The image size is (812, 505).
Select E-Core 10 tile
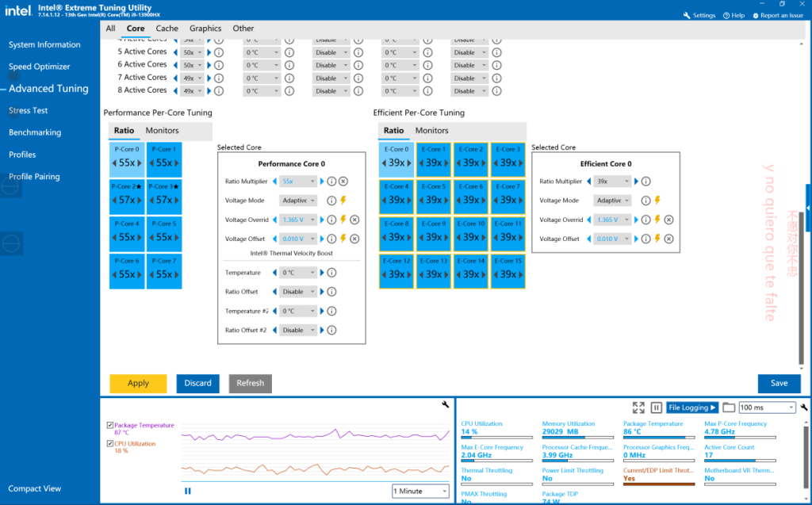point(471,234)
